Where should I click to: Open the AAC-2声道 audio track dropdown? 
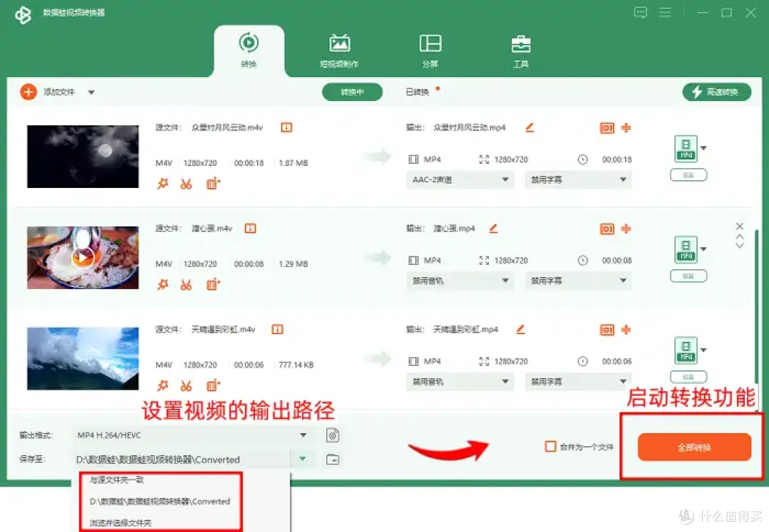460,180
